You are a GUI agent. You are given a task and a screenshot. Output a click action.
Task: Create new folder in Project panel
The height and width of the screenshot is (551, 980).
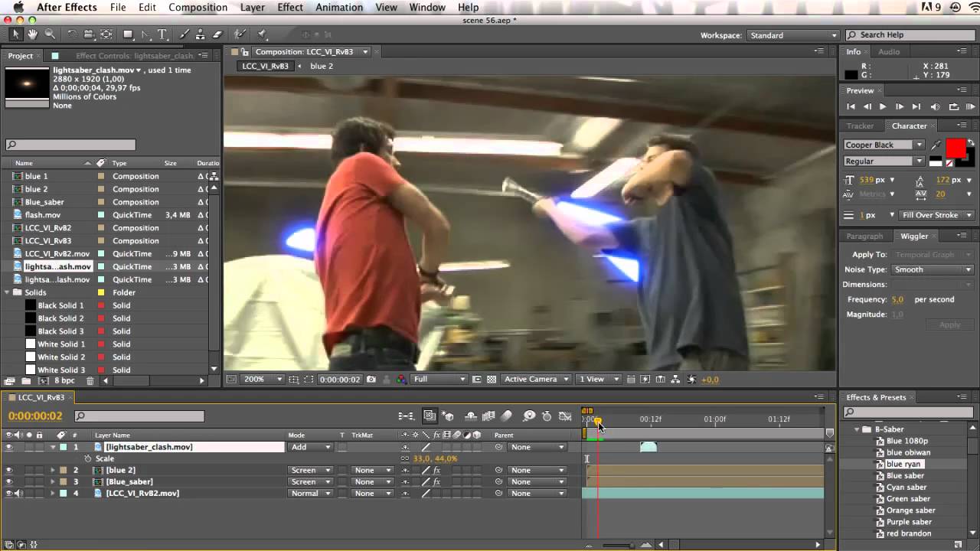click(26, 380)
